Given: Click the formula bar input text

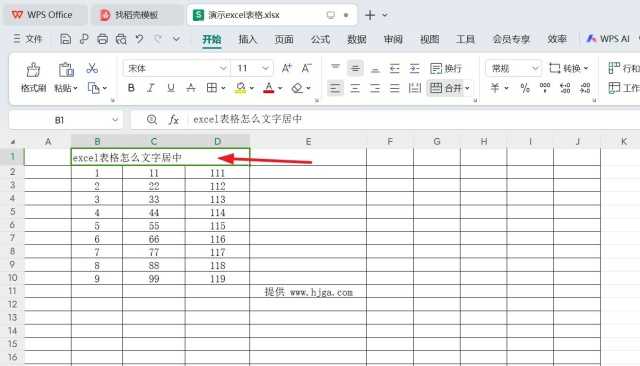Looking at the screenshot, I should point(247,119).
